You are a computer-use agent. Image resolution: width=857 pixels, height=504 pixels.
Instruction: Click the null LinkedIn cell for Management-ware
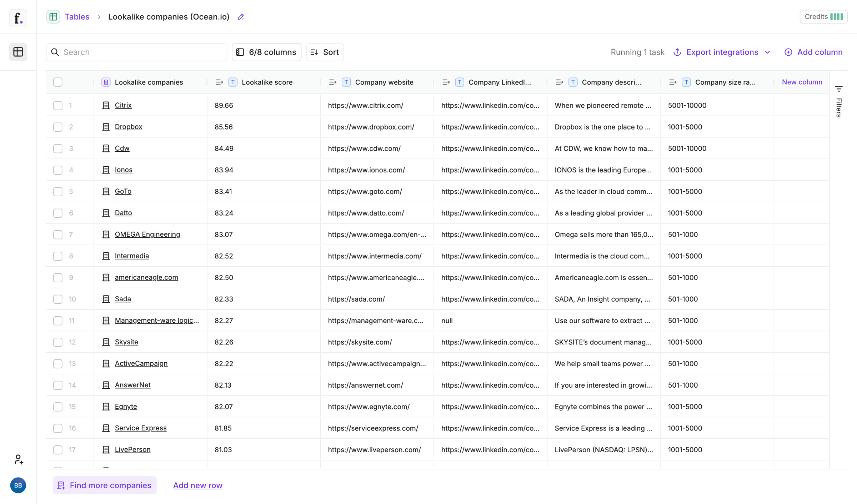[491, 321]
